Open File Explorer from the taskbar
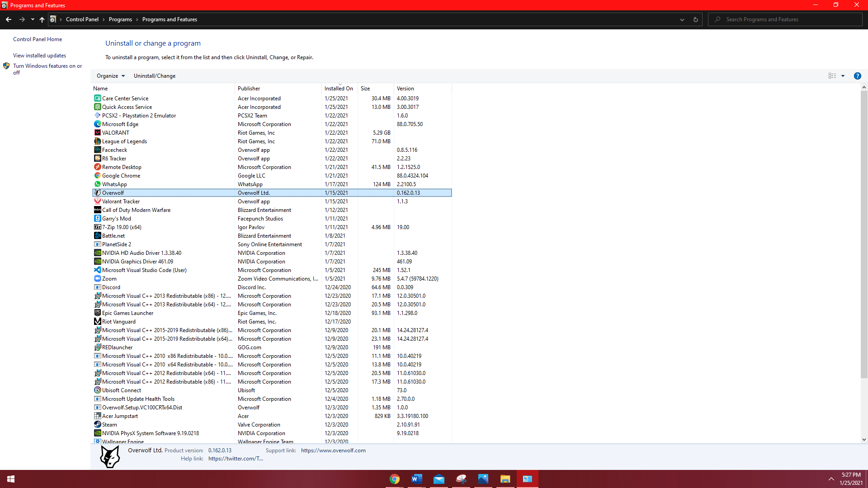868x488 pixels. click(x=505, y=479)
